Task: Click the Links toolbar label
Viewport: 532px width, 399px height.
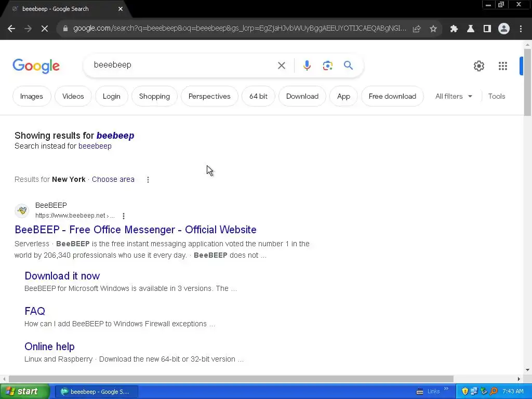Action: coord(433,392)
